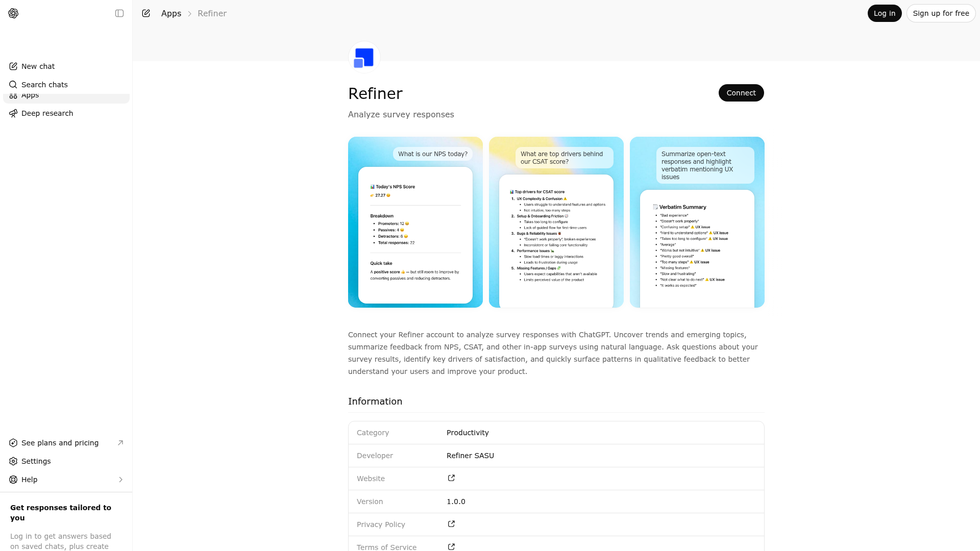The image size is (980, 551).
Task: Open the Website external link icon
Action: click(x=451, y=478)
